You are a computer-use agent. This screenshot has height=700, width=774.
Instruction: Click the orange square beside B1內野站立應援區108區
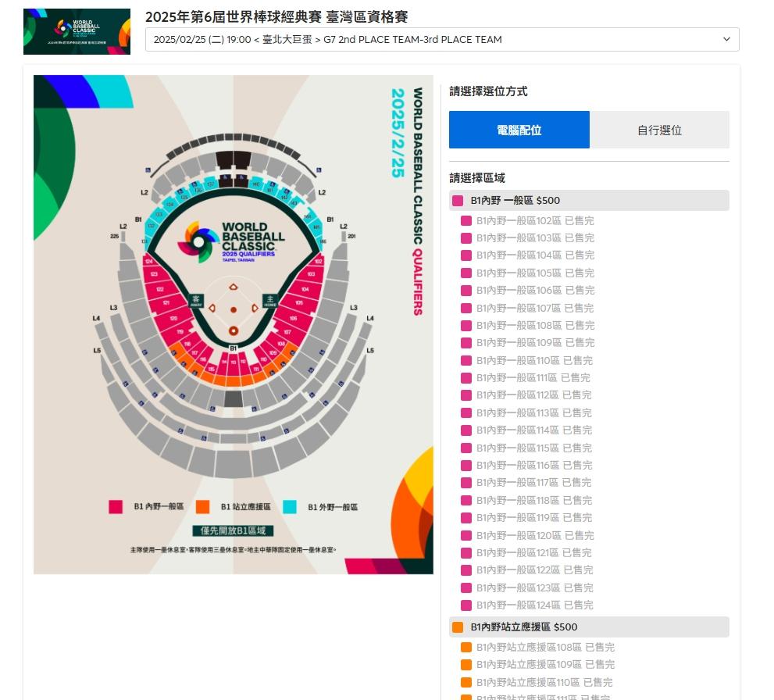point(466,647)
